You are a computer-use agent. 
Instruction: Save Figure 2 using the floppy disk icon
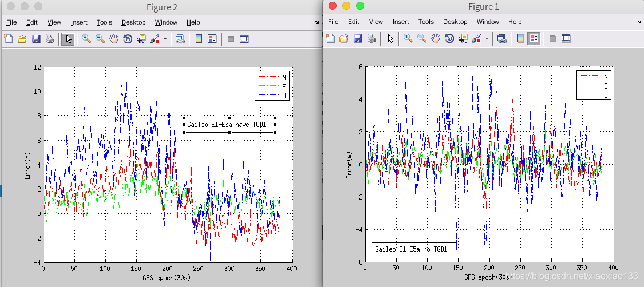click(35, 39)
